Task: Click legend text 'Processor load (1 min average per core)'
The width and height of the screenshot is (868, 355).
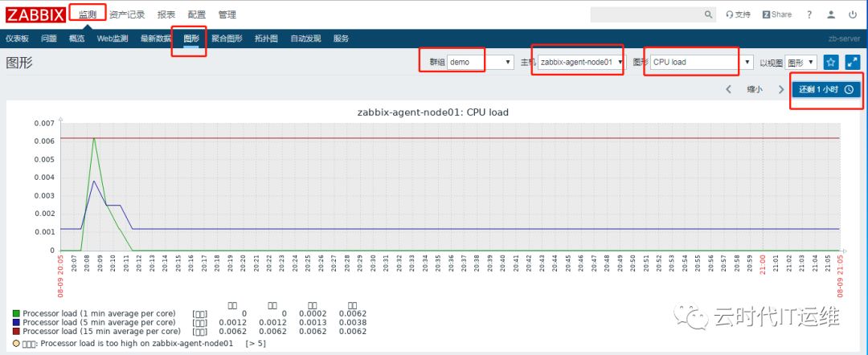Action: coord(99,313)
